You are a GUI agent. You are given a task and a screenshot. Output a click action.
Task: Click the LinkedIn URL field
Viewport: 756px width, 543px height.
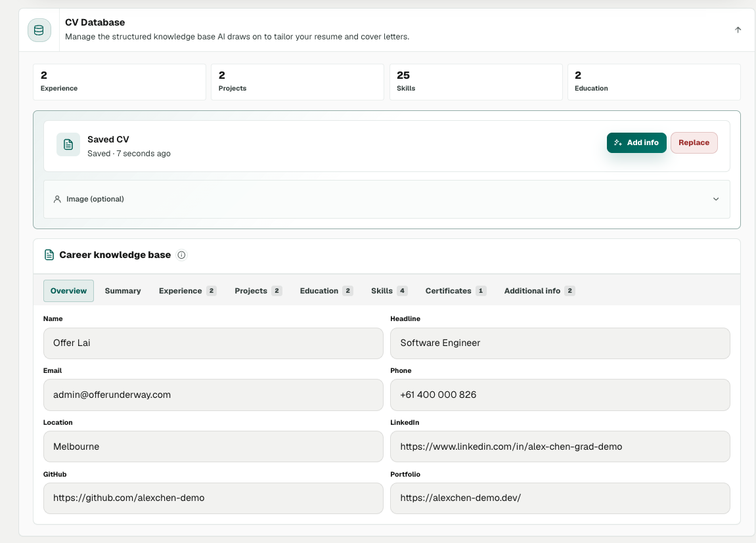(x=560, y=446)
